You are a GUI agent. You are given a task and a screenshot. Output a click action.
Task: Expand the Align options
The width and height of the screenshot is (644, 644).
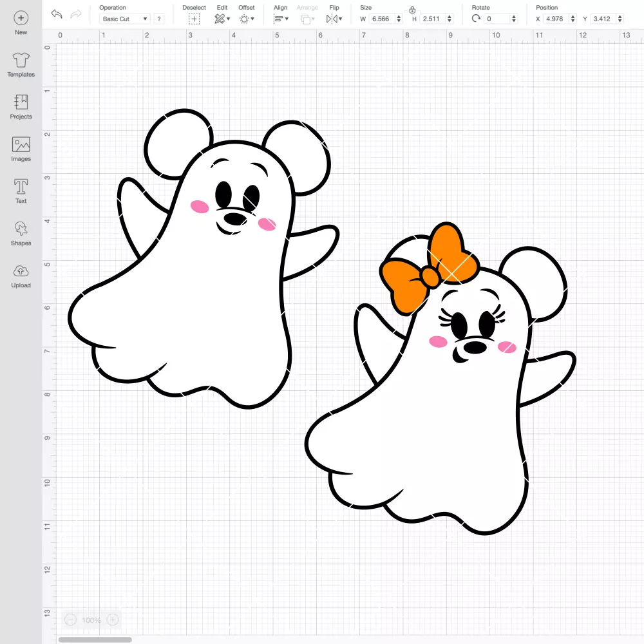pyautogui.click(x=281, y=19)
